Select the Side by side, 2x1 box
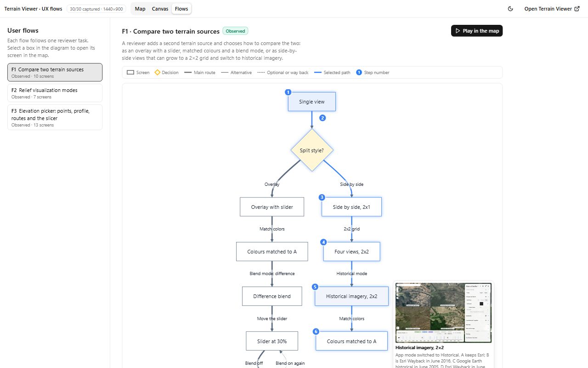The image size is (588, 368). tap(352, 207)
